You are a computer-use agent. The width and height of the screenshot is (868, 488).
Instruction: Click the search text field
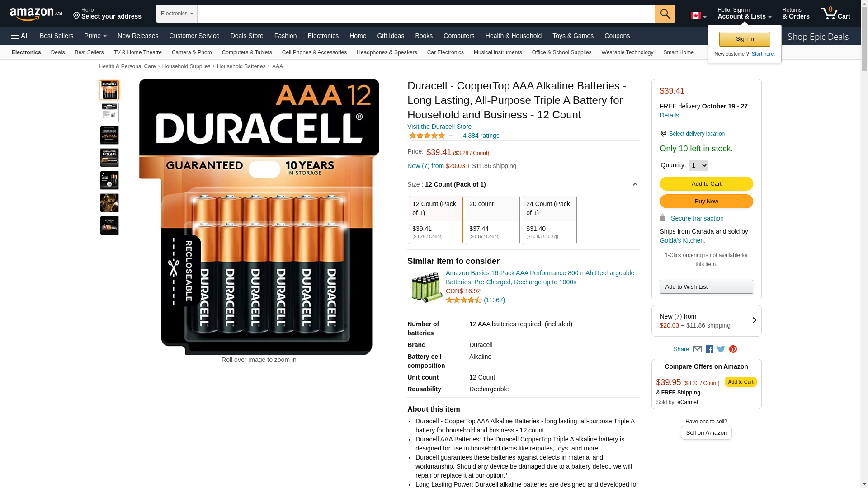426,14
